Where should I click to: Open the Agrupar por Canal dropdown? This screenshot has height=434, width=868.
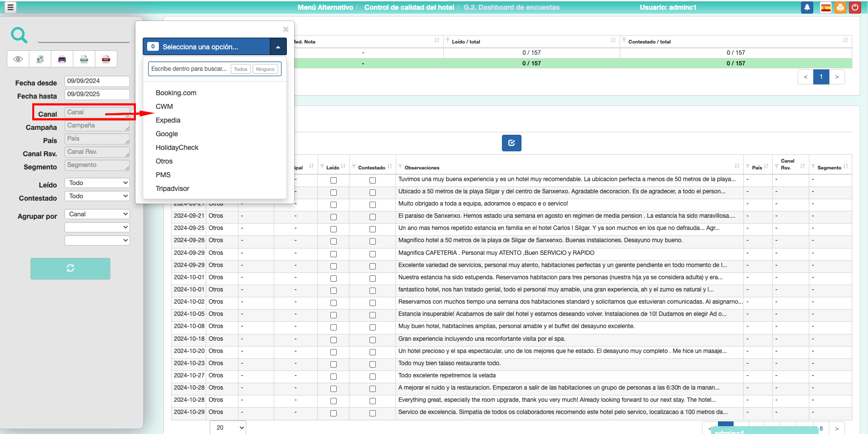click(x=97, y=214)
